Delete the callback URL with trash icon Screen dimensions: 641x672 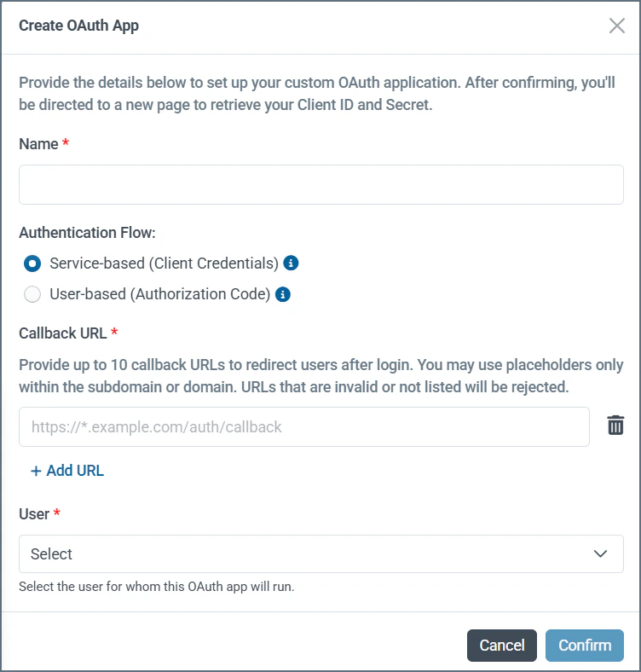click(615, 426)
